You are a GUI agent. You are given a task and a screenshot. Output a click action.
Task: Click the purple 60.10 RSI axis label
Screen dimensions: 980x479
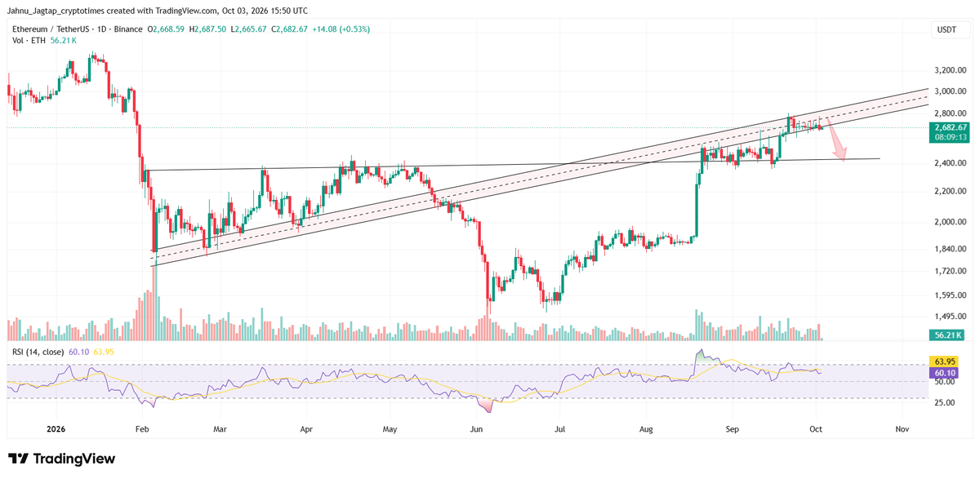pos(944,372)
